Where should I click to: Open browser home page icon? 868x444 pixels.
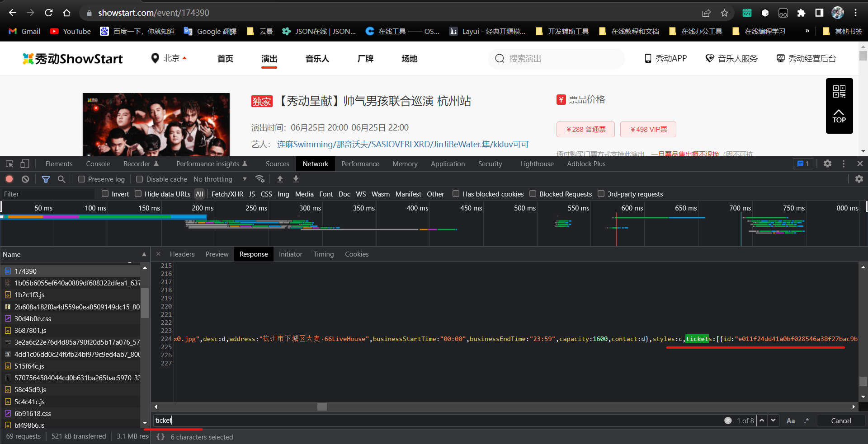click(67, 13)
